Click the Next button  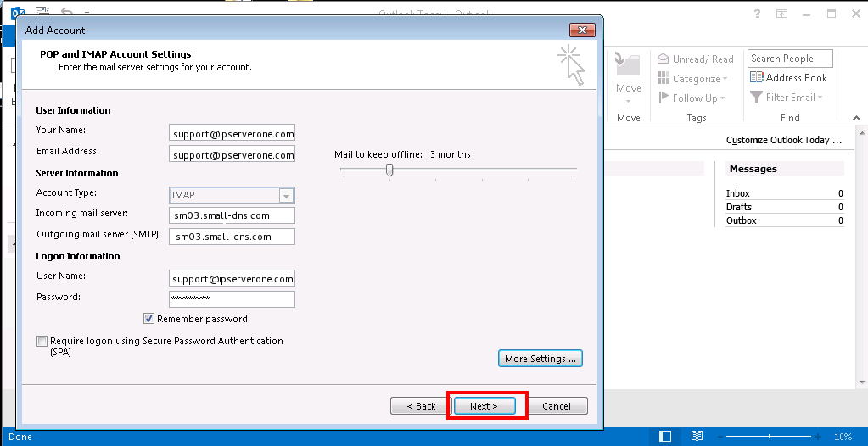(x=484, y=405)
